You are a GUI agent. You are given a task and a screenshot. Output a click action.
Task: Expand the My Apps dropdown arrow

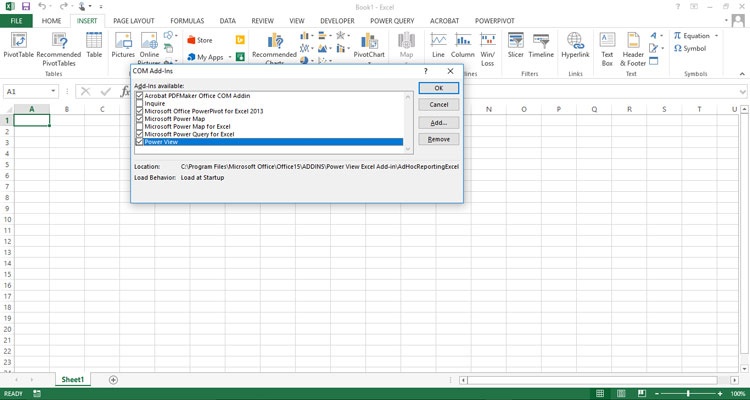click(230, 57)
